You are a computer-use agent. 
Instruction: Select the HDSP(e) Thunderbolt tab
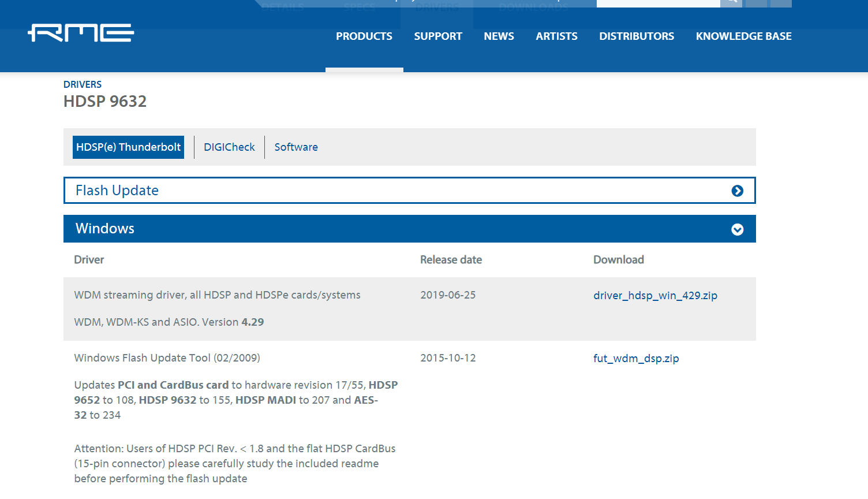click(128, 147)
